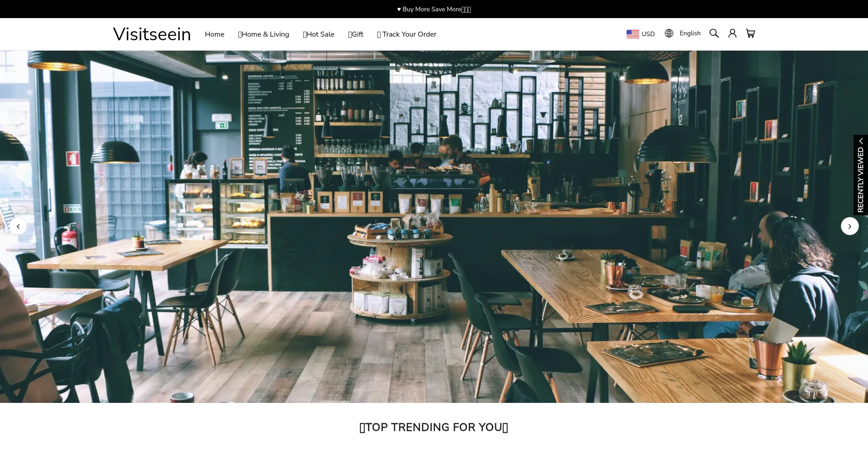Open the Home & Living menu
Viewport: 868px width, 449px height.
click(x=264, y=34)
